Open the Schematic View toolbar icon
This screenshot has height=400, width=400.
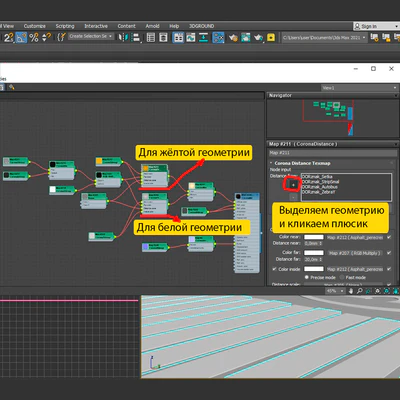[x=218, y=37]
